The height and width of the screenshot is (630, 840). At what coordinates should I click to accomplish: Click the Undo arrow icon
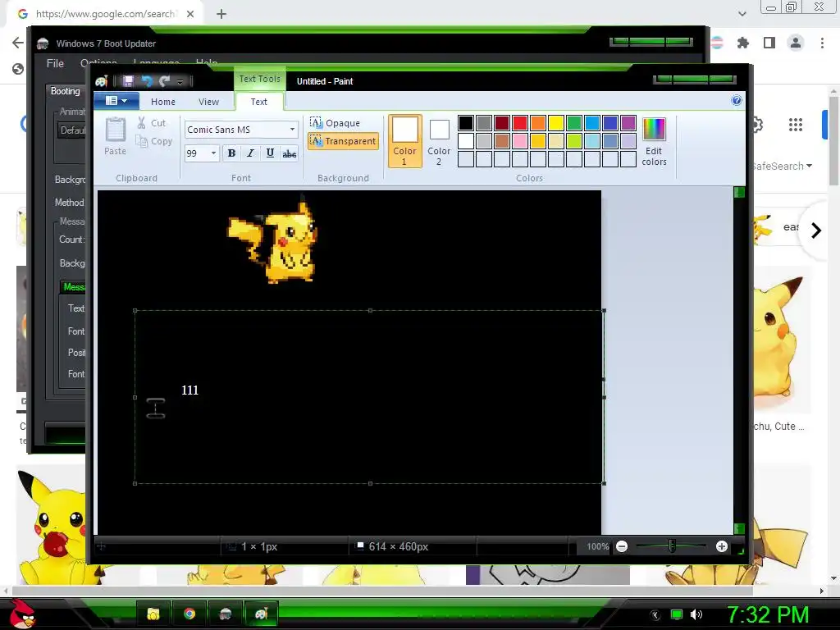(146, 81)
